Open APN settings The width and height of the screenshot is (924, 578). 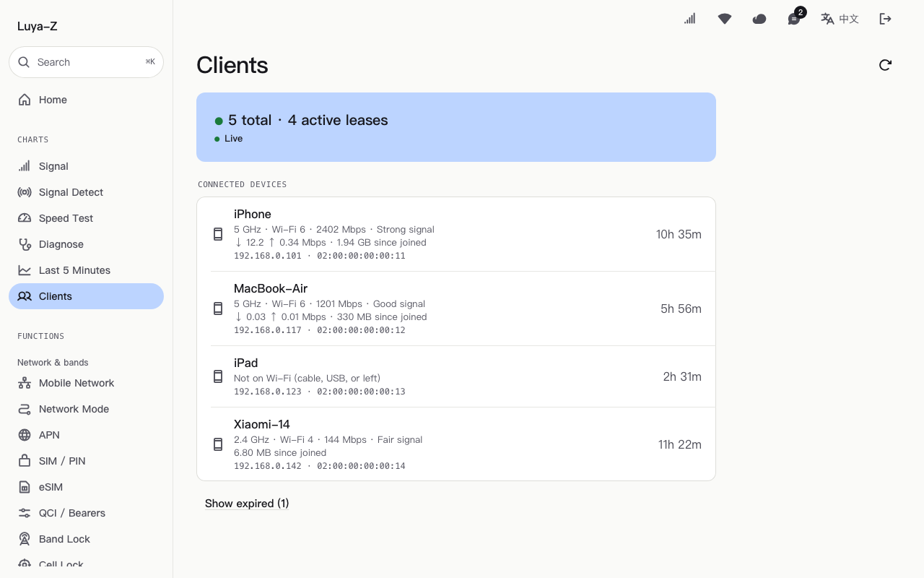pos(87,435)
